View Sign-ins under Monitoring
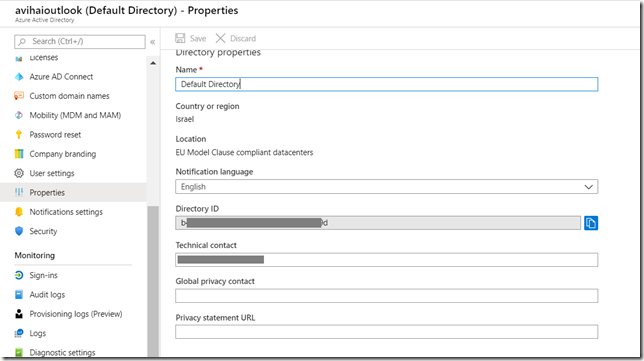Screen dimensions: 644x361 [x=43, y=275]
